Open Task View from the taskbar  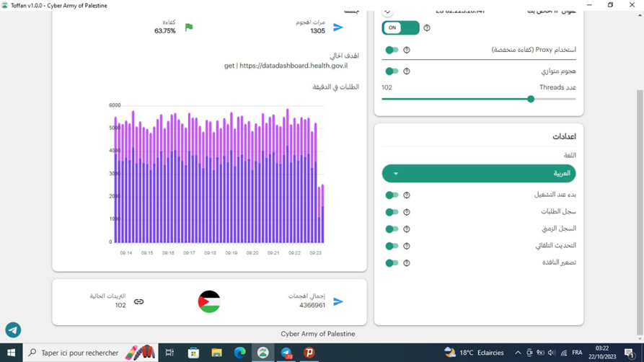click(169, 353)
